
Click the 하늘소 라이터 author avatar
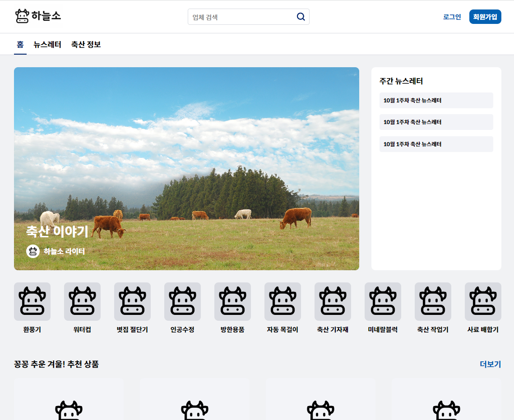pyautogui.click(x=33, y=251)
